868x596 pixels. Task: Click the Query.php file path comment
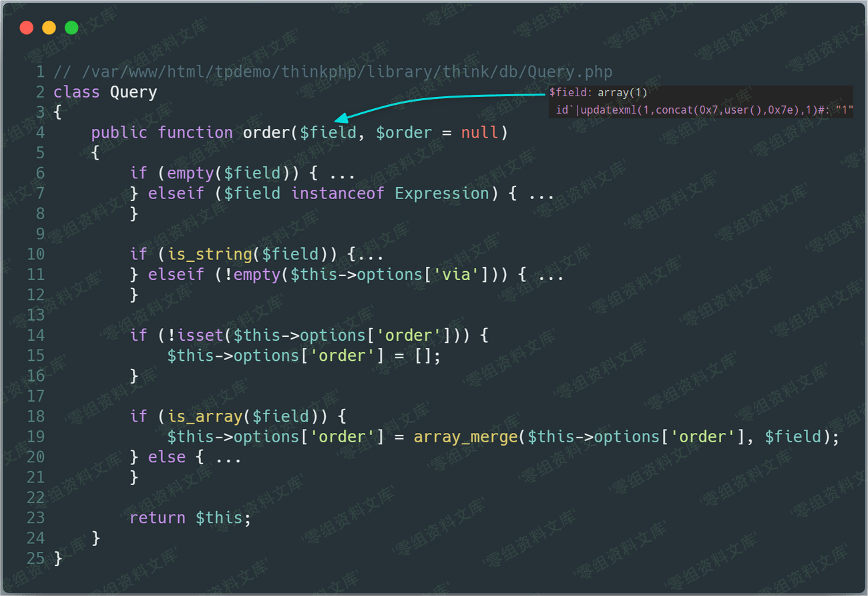333,71
